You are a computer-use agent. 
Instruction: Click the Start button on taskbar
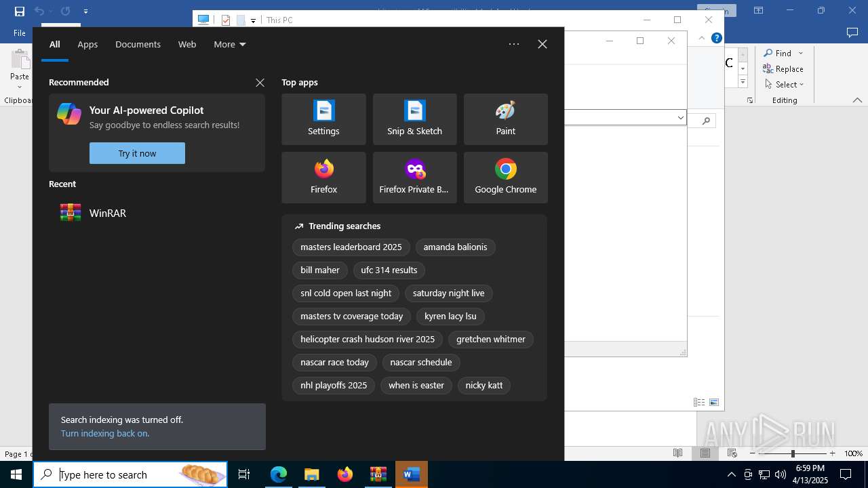pyautogui.click(x=16, y=474)
